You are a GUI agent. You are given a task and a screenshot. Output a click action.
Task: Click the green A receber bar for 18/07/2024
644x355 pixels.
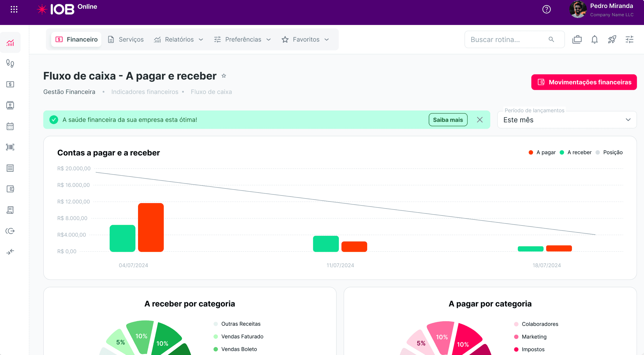[x=531, y=249]
